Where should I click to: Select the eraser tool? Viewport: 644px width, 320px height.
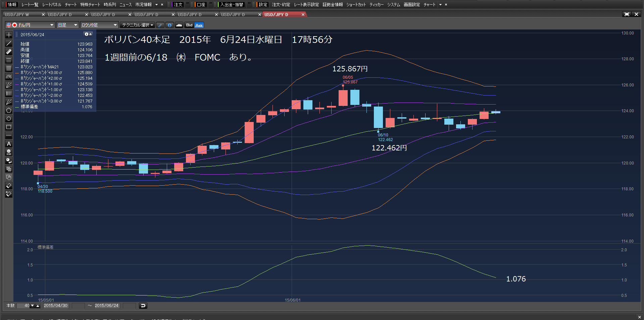coord(9,186)
